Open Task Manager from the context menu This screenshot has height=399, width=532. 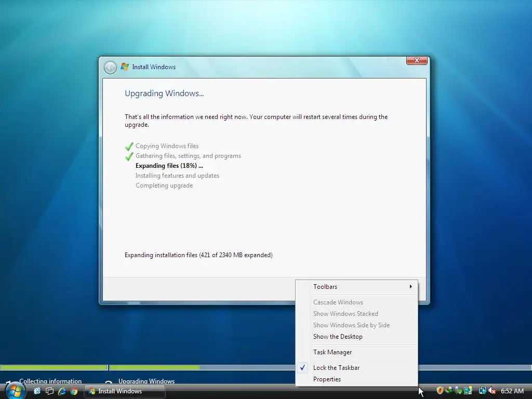tap(356, 353)
